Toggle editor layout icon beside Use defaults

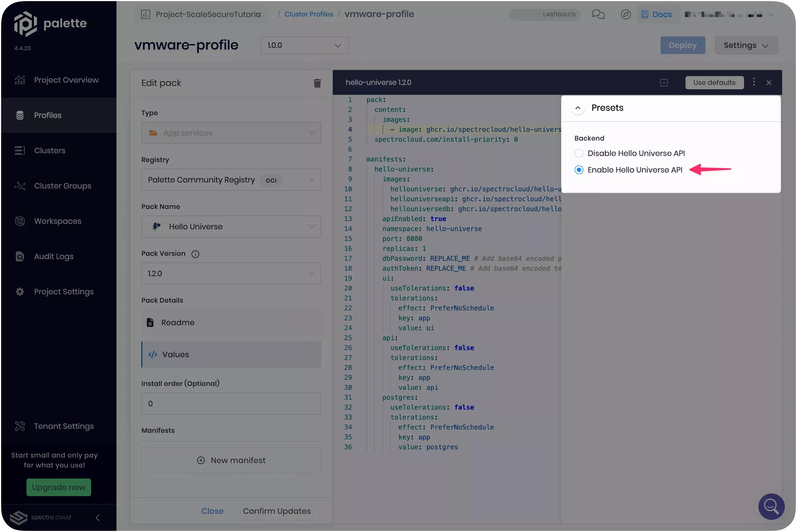pyautogui.click(x=664, y=82)
